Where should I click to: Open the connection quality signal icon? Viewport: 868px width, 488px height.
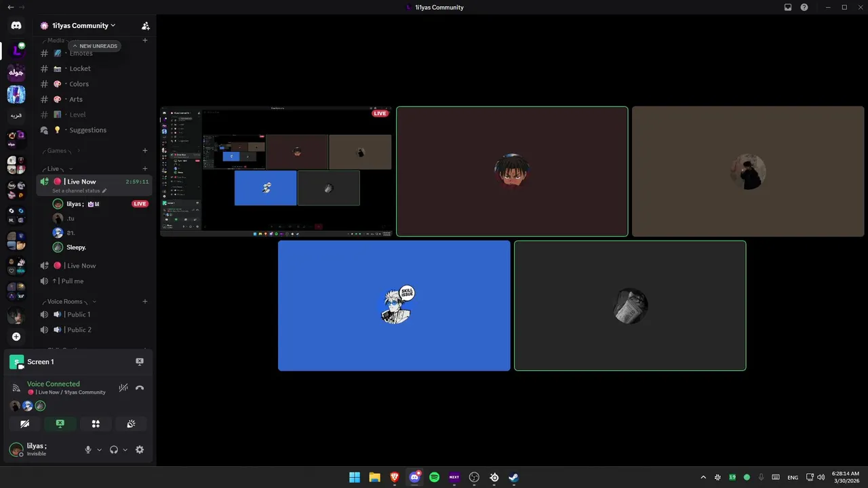pos(16,388)
